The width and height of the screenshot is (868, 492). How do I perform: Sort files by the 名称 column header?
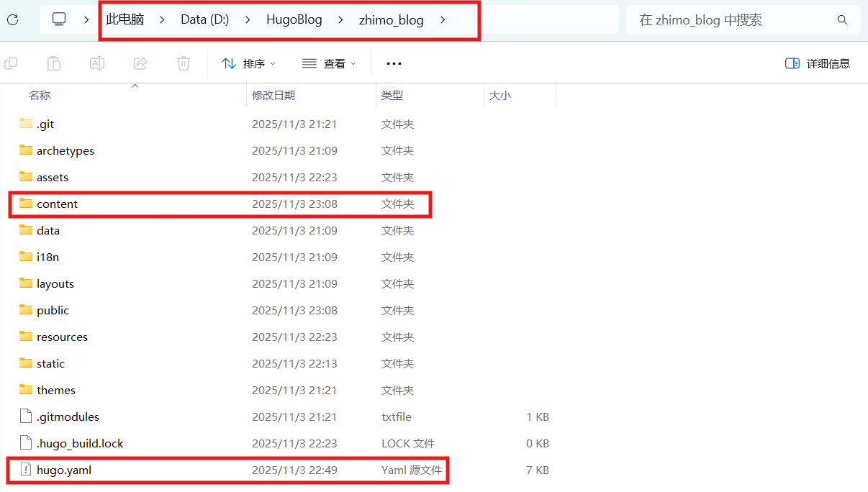pyautogui.click(x=40, y=95)
